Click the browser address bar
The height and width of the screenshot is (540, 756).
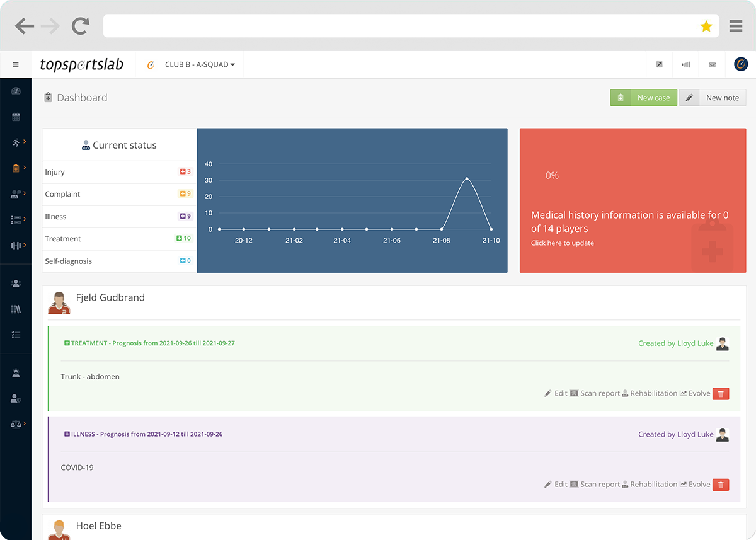[411, 26]
